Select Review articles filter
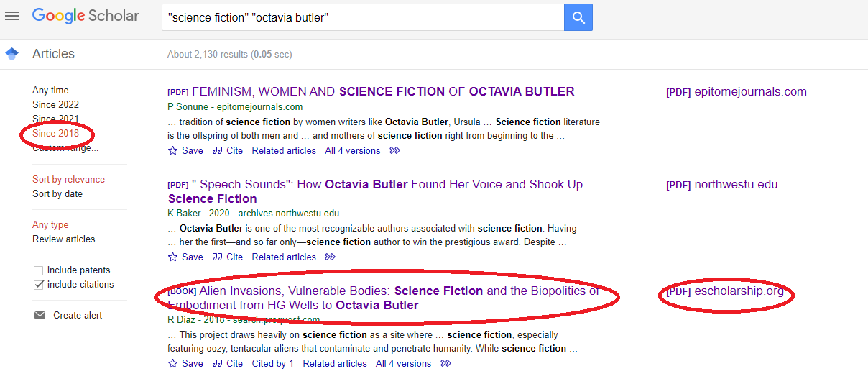 (64, 239)
